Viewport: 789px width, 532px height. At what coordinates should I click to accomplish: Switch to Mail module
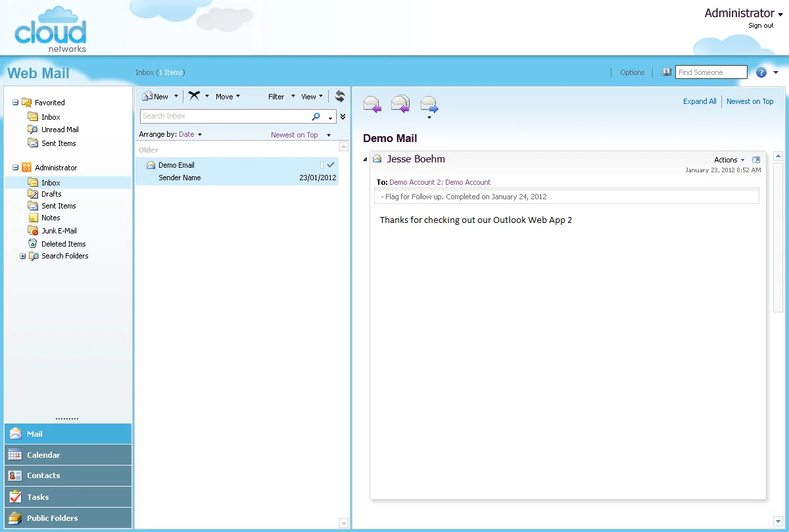68,434
